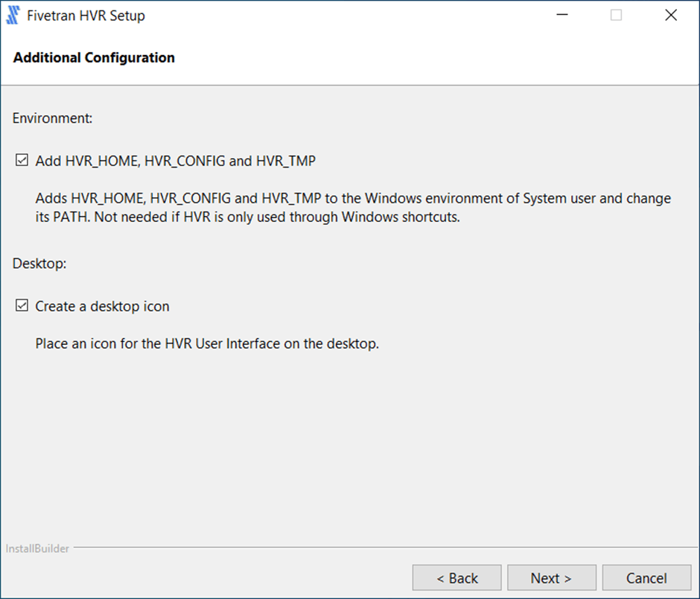The height and width of the screenshot is (599, 700).
Task: Click the 'Place an icon for the HVR User Interface' text
Action: pos(207,344)
